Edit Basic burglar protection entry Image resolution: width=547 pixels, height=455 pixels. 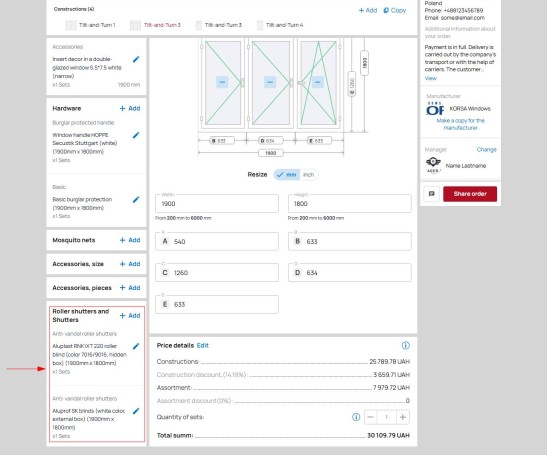tap(136, 200)
